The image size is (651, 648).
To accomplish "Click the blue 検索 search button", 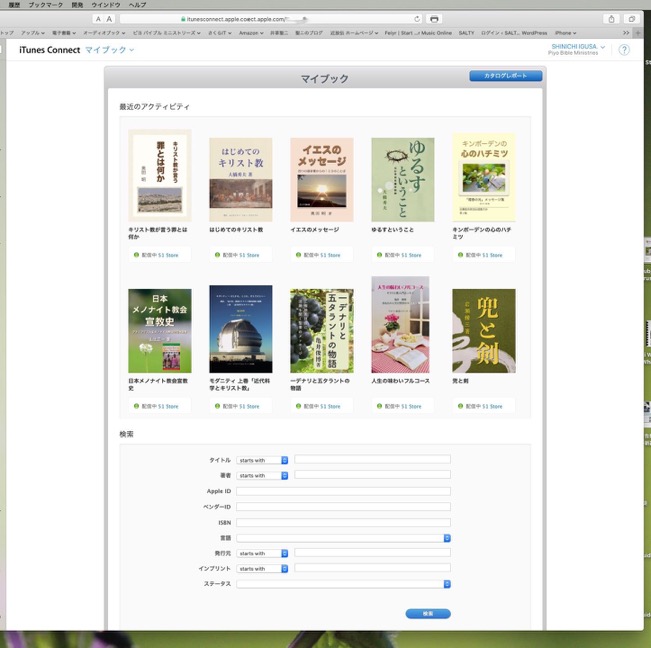I will (428, 613).
